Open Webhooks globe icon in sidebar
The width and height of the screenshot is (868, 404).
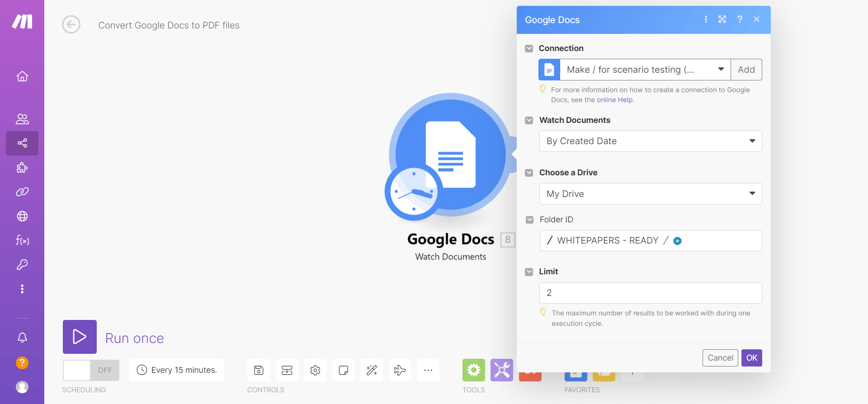tap(22, 216)
